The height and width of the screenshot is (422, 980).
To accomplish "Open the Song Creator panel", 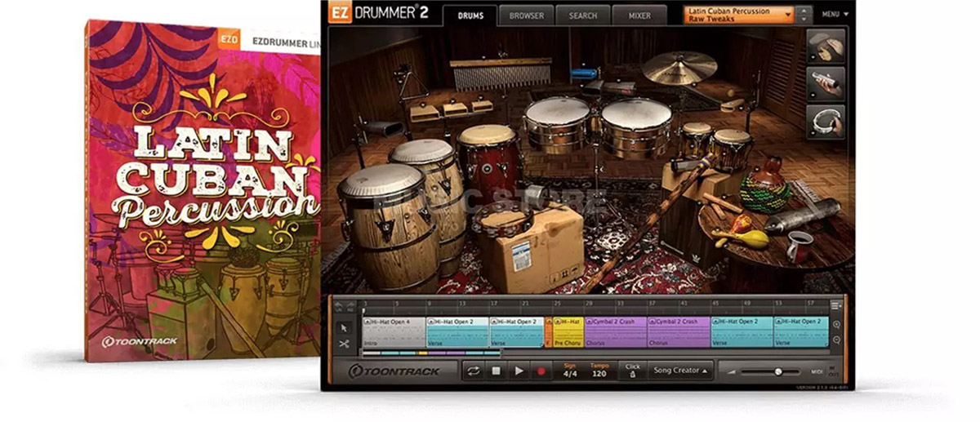I will 679,371.
